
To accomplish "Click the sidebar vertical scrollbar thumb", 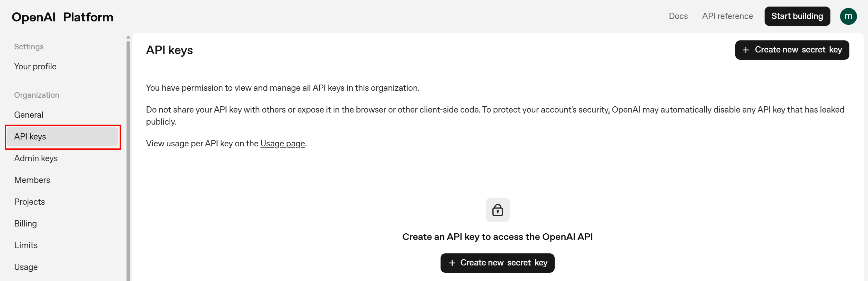I will pos(128,159).
